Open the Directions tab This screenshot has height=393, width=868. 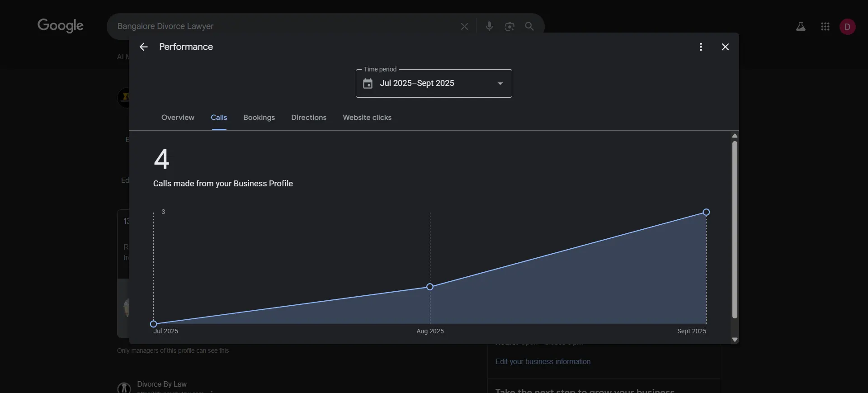309,118
